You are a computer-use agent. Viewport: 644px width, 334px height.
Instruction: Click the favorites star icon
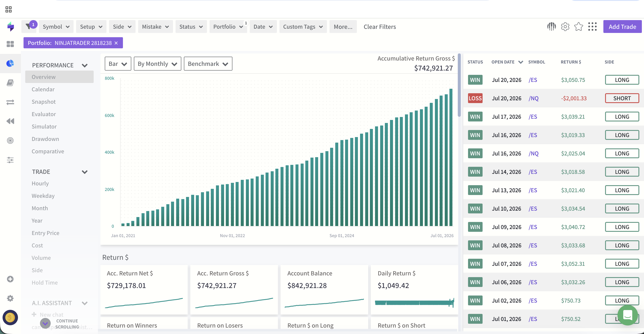[579, 27]
